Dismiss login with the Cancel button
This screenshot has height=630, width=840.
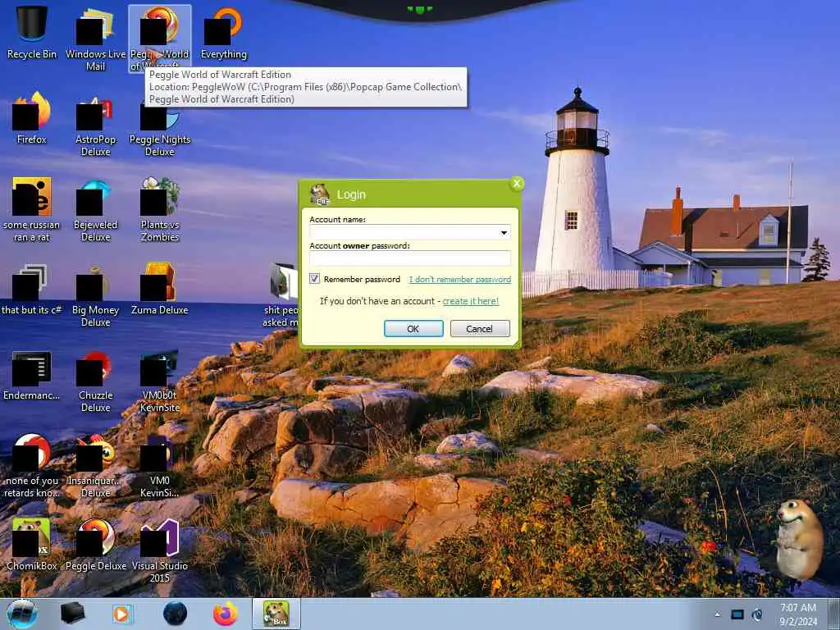(480, 328)
